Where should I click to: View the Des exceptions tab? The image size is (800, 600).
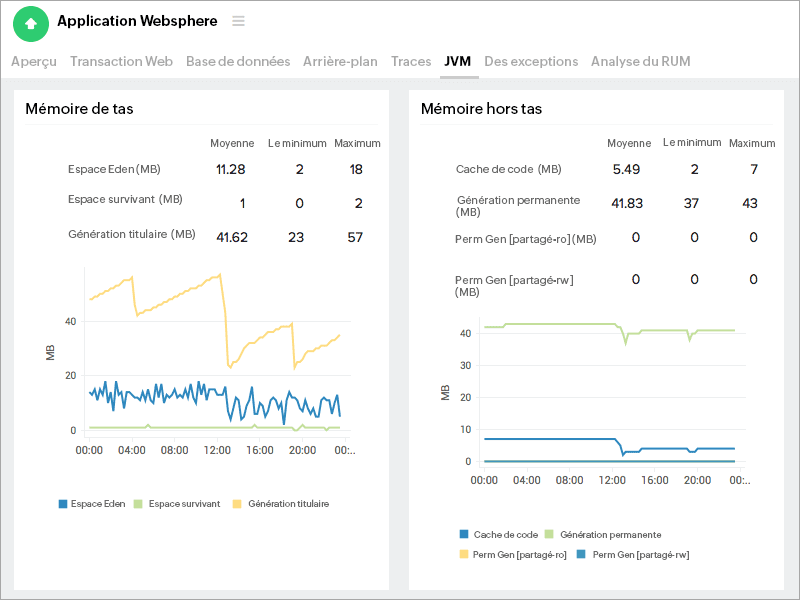[531, 61]
